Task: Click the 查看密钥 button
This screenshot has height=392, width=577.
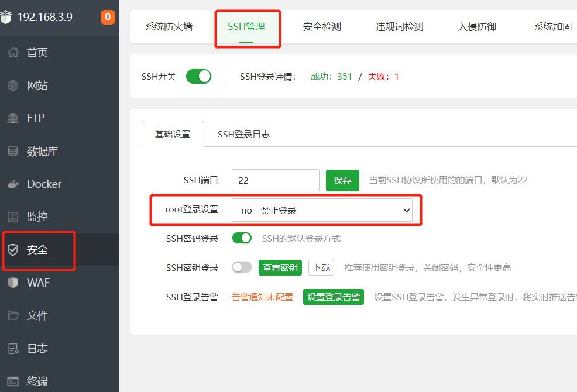Action: point(280,267)
